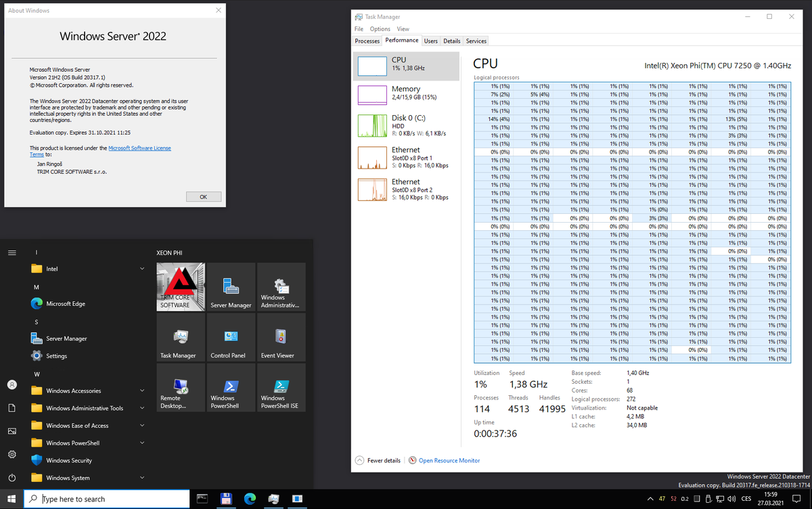Click the taskbar search box
The width and height of the screenshot is (812, 509).
coord(107,499)
